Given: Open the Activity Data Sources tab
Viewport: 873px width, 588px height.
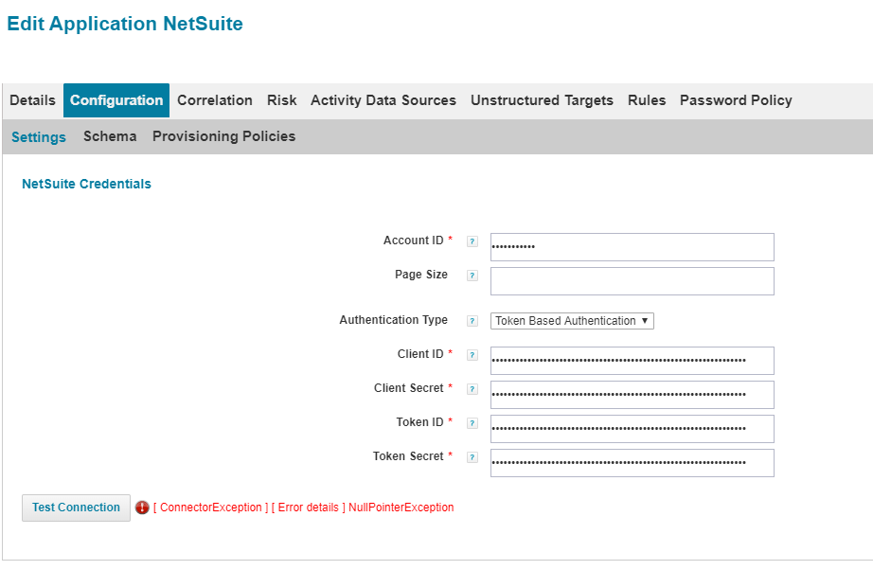Looking at the screenshot, I should click(383, 99).
